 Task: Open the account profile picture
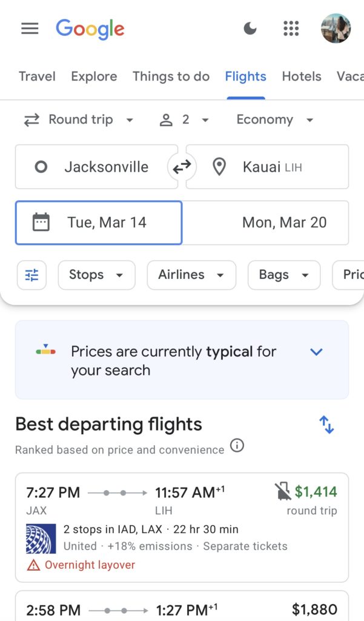(x=336, y=29)
